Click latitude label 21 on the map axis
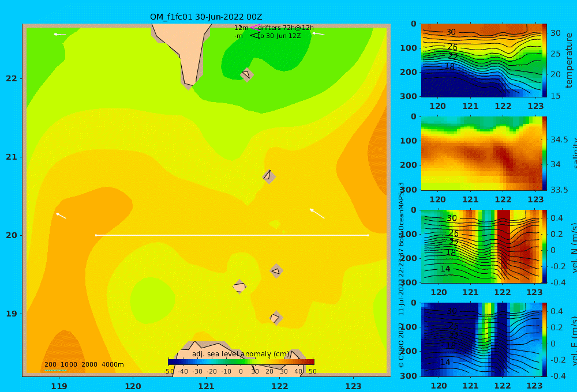Image resolution: width=577 pixels, height=392 pixels. click(12, 157)
